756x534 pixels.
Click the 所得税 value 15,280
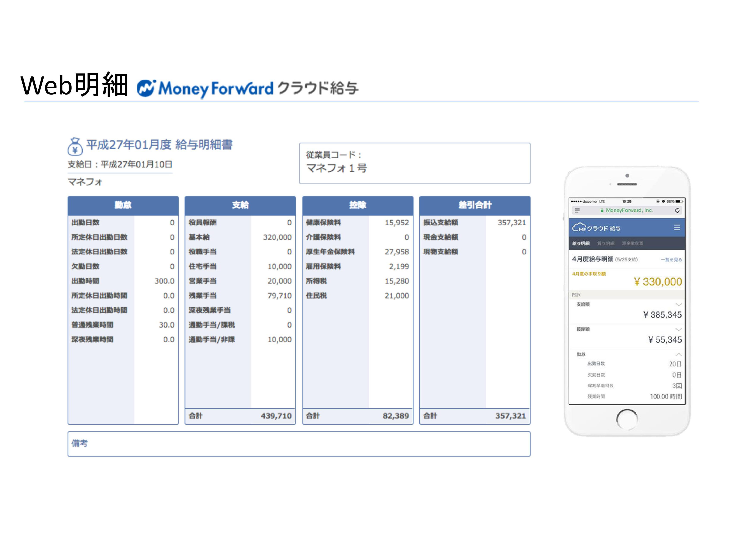(x=397, y=281)
